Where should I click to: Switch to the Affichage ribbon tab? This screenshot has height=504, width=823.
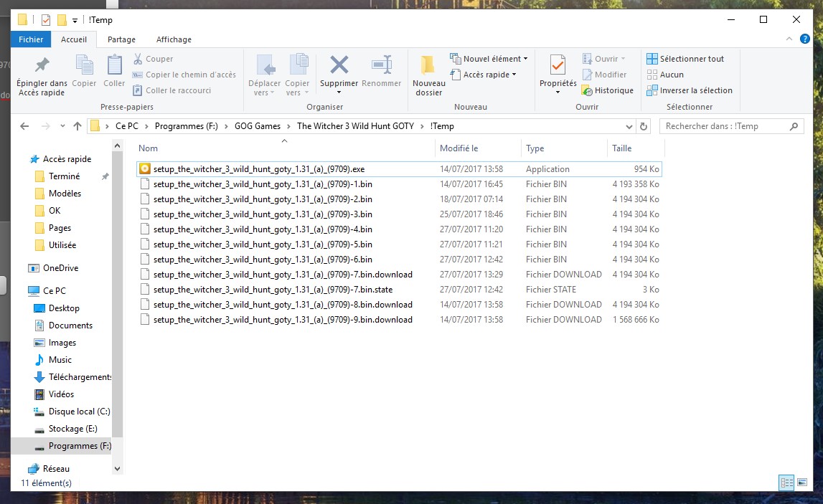(174, 39)
